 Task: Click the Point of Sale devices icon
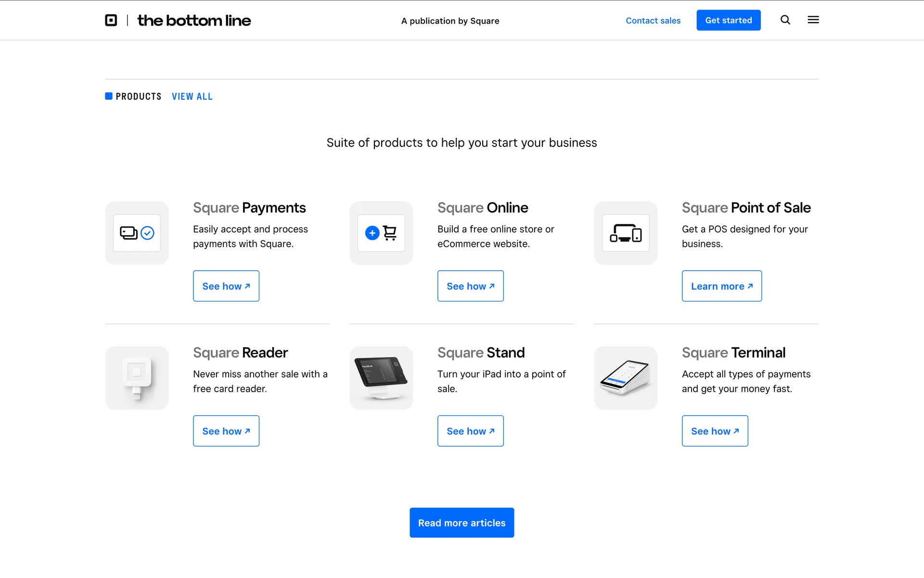click(x=626, y=233)
